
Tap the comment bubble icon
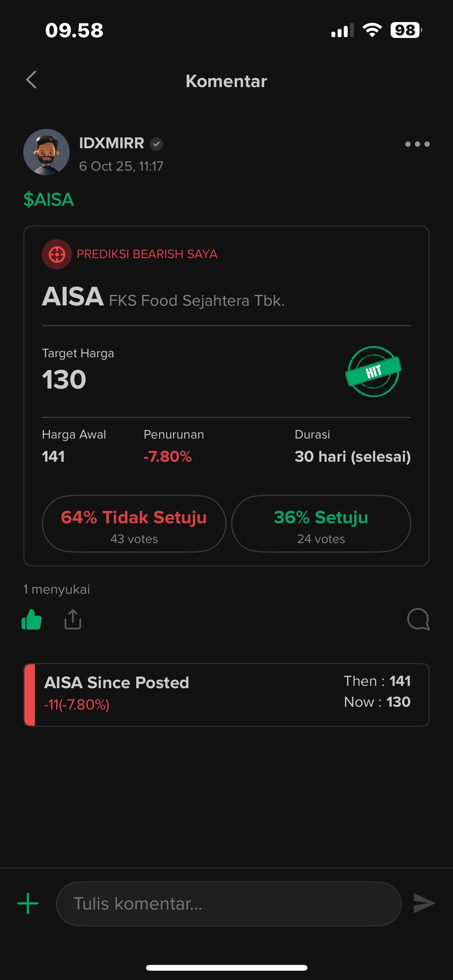(x=418, y=620)
